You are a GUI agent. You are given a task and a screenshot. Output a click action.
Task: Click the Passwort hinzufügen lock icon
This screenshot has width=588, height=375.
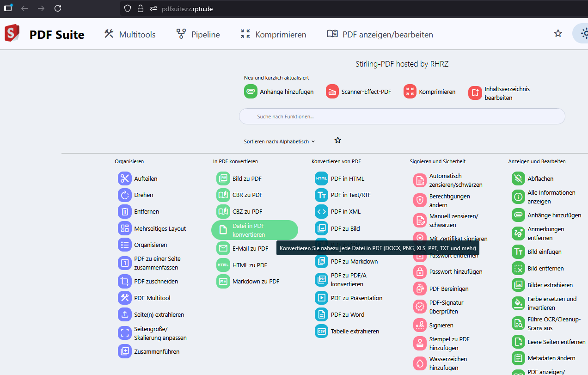(420, 272)
